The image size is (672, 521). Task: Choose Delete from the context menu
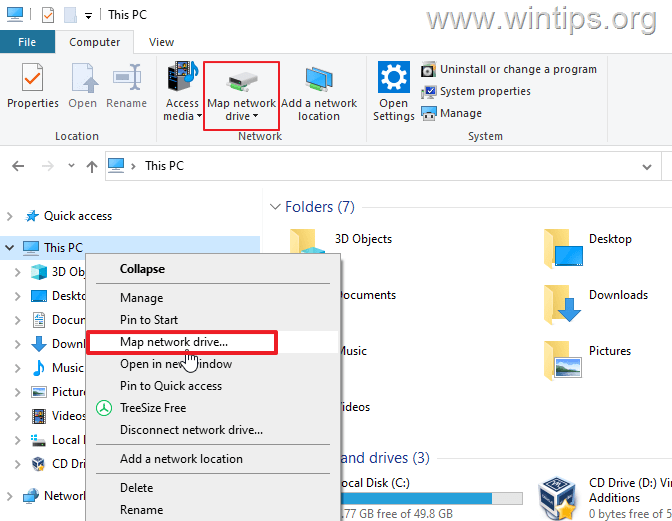pos(213,488)
